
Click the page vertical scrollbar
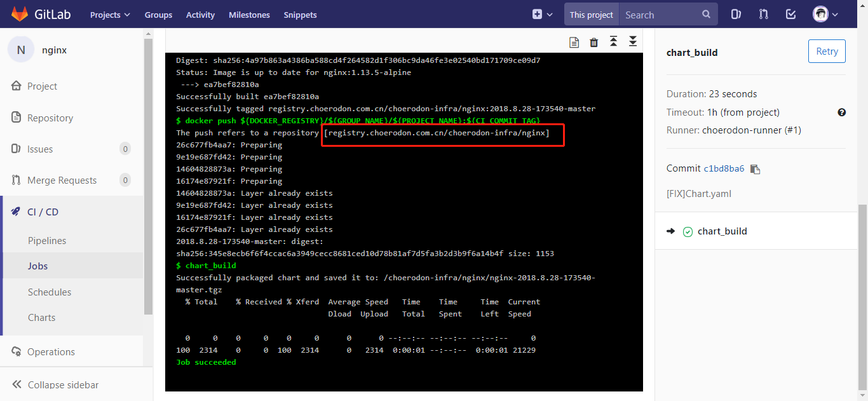pos(863,297)
